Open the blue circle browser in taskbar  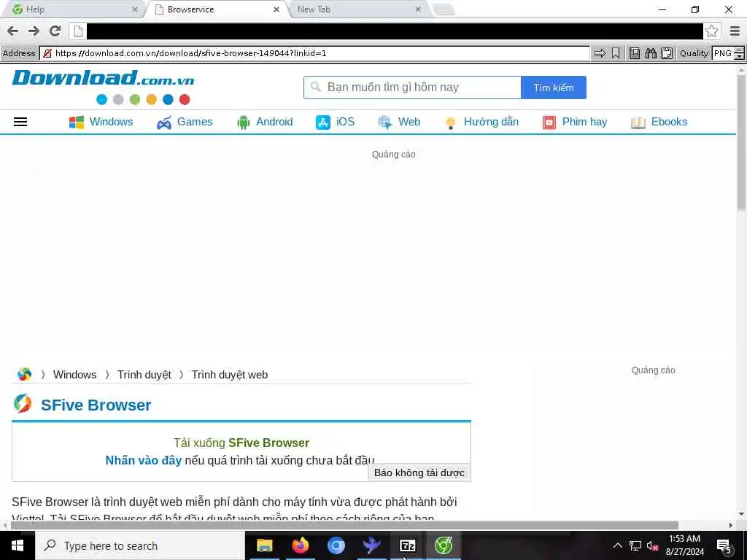(336, 545)
